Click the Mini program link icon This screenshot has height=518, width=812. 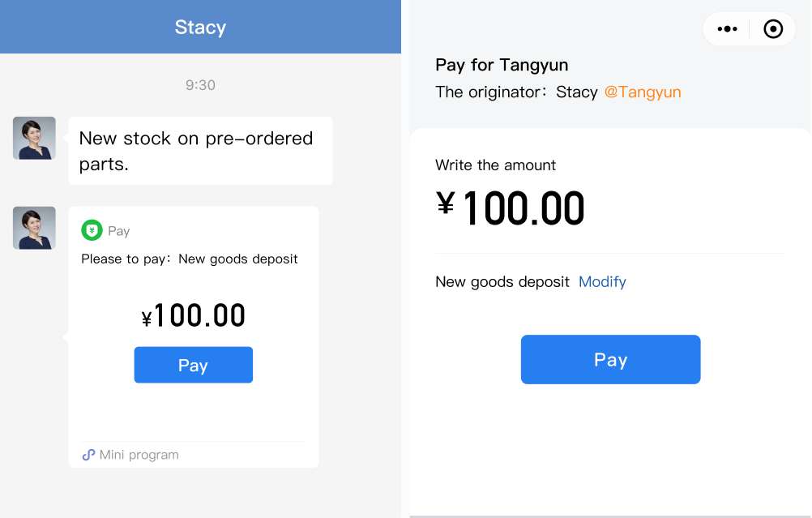[88, 455]
